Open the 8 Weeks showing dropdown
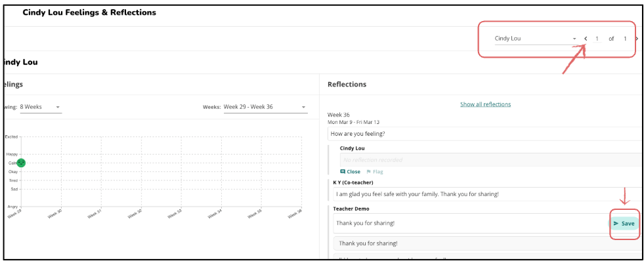Viewport: 644px width, 265px height. [41, 107]
